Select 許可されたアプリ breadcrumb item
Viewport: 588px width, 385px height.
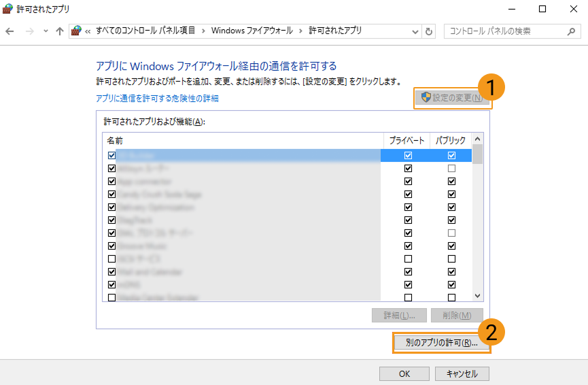pyautogui.click(x=335, y=31)
